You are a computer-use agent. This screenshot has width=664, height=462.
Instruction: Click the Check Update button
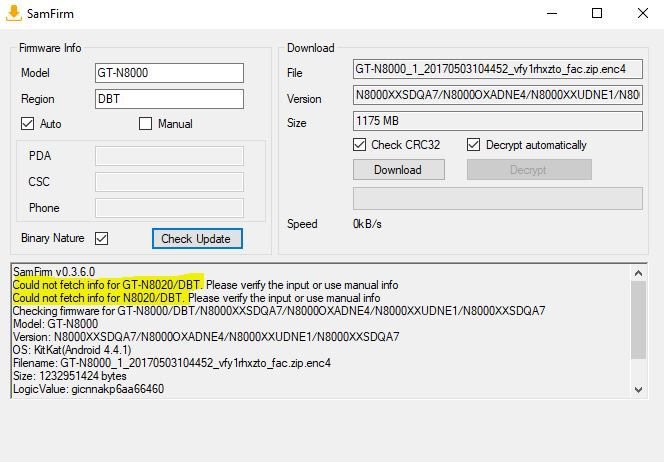tap(197, 239)
